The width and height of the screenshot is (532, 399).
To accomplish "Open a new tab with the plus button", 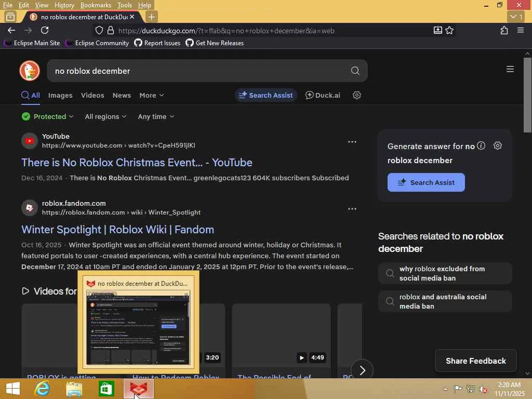I will 152,17.
